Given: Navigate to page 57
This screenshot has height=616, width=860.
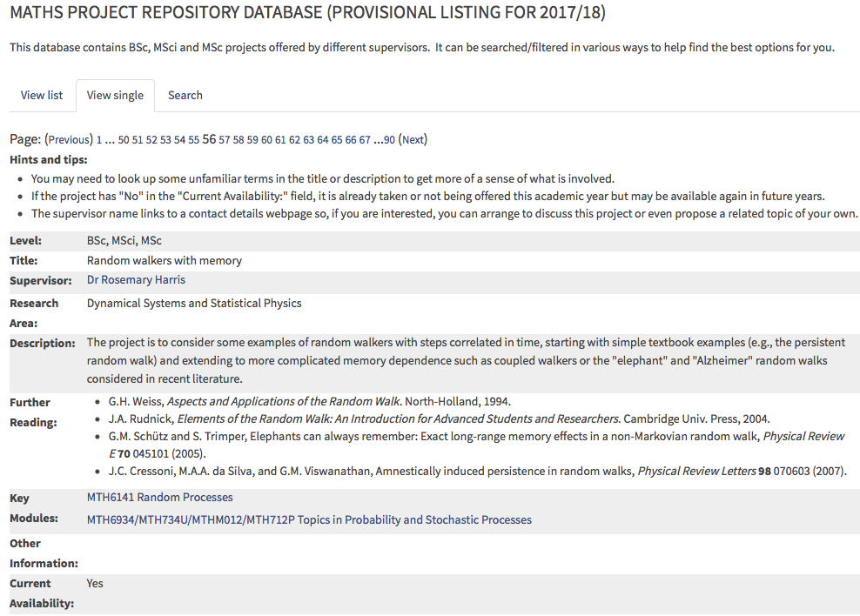Looking at the screenshot, I should tap(225, 140).
